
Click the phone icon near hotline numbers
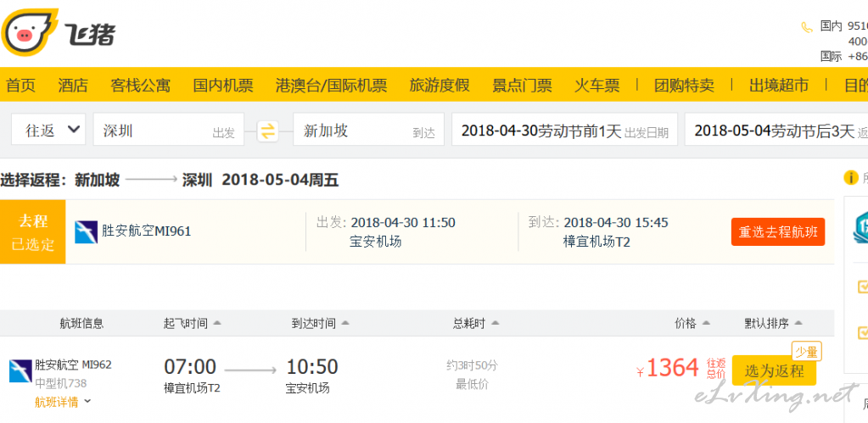[807, 27]
